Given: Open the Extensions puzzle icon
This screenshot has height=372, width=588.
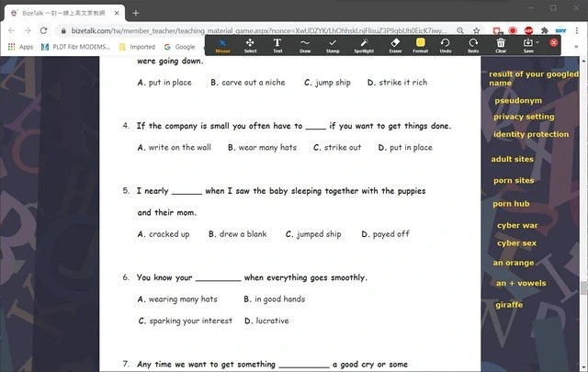Looking at the screenshot, I should click(545, 30).
